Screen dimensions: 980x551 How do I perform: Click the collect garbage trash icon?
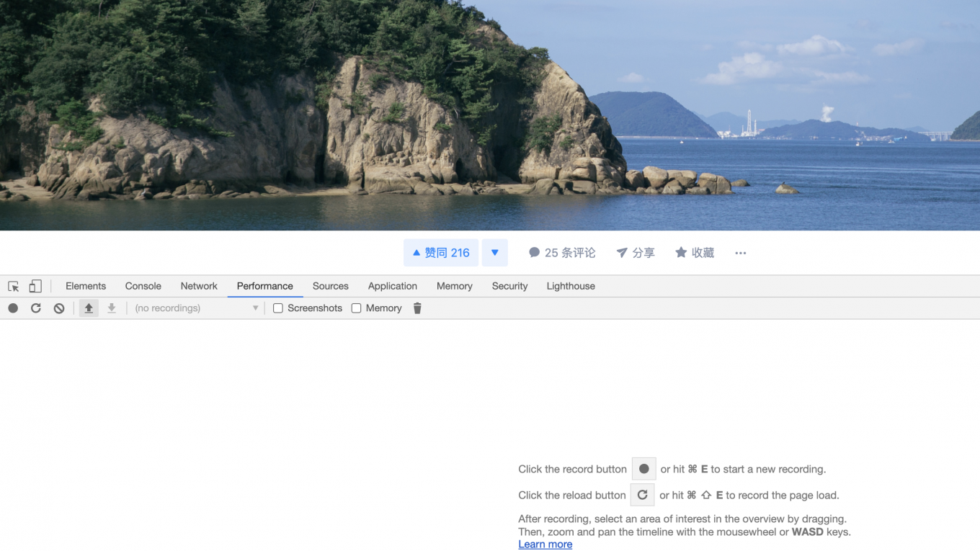click(x=417, y=308)
